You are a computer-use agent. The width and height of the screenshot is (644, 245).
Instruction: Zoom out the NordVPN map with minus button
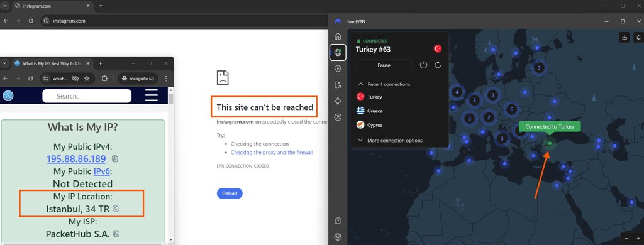627,239
